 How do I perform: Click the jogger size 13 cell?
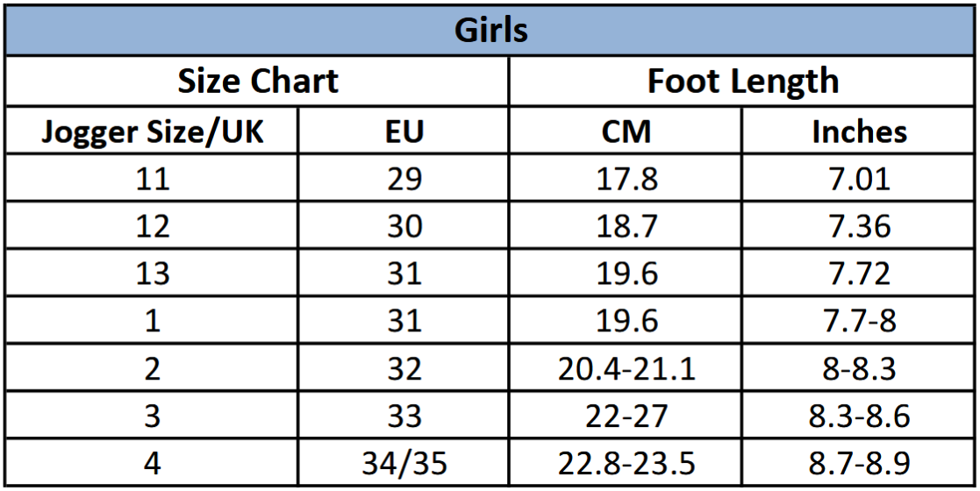[153, 274]
